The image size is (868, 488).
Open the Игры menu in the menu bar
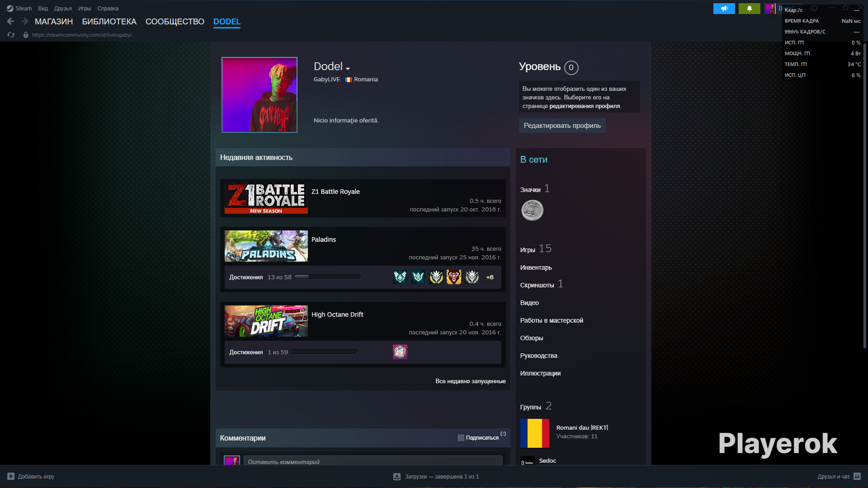[x=84, y=8]
